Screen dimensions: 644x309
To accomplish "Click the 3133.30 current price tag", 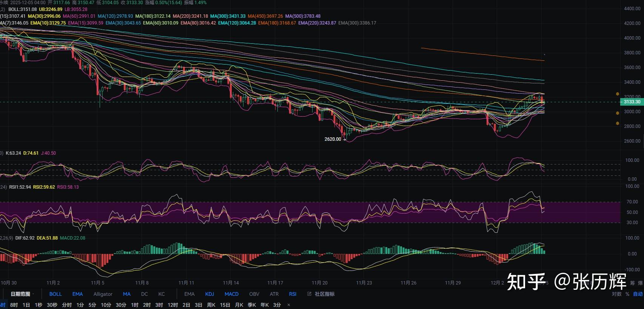I will [632, 102].
